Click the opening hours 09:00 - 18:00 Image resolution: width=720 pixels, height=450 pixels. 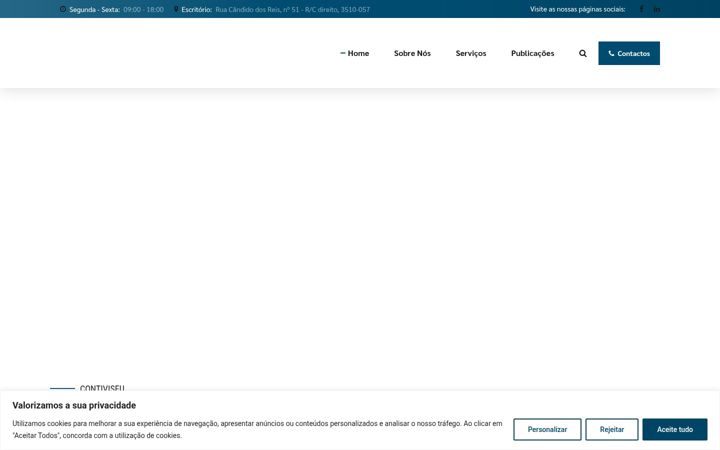click(143, 9)
